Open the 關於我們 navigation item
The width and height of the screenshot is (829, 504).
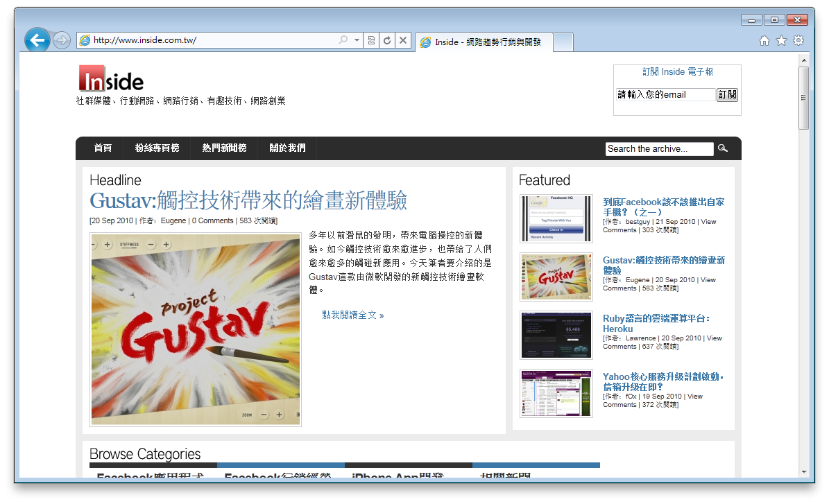click(288, 148)
